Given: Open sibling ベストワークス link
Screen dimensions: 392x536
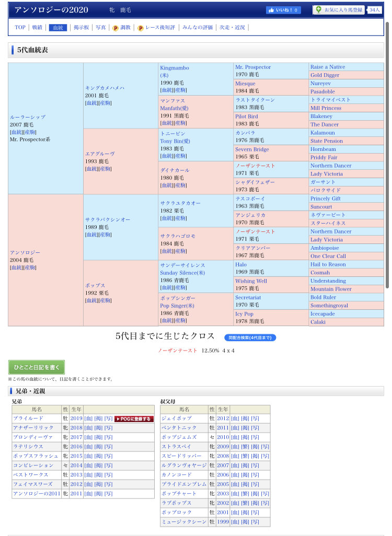Looking at the screenshot, I should tap(31, 475).
